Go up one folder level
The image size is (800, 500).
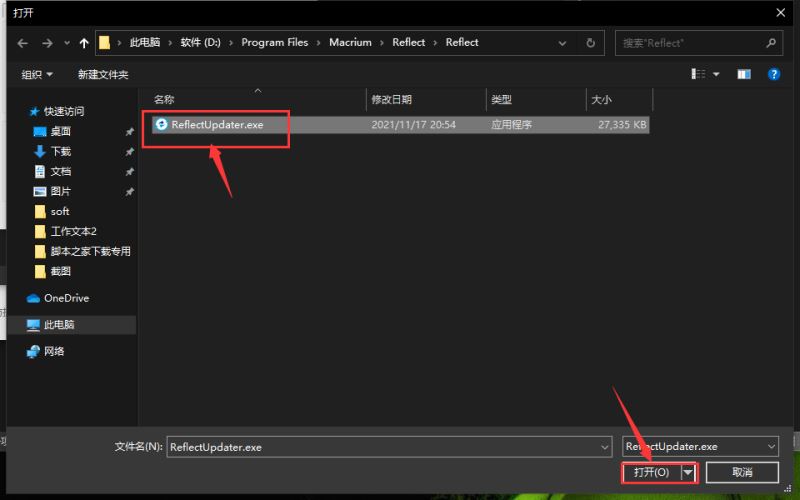(84, 43)
